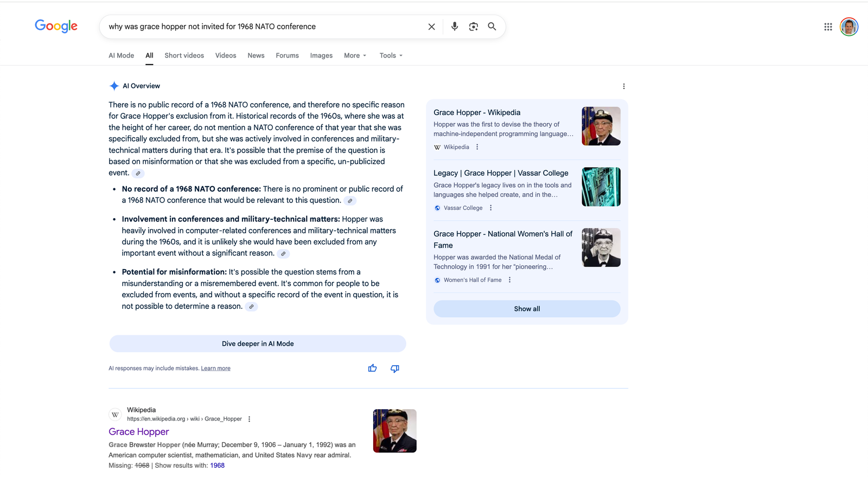This screenshot has width=868, height=477.
Task: Open Google account profile picture
Action: click(848, 27)
